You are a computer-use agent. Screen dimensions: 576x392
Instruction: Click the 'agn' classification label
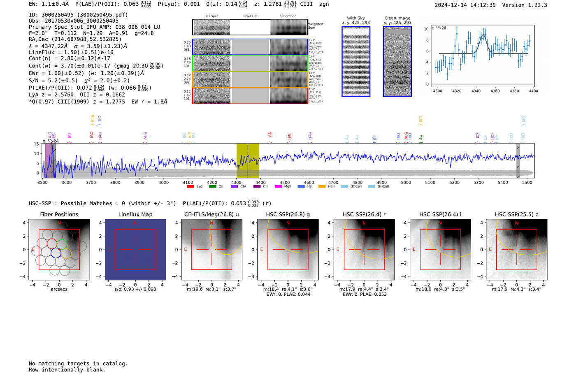(x=324, y=4)
